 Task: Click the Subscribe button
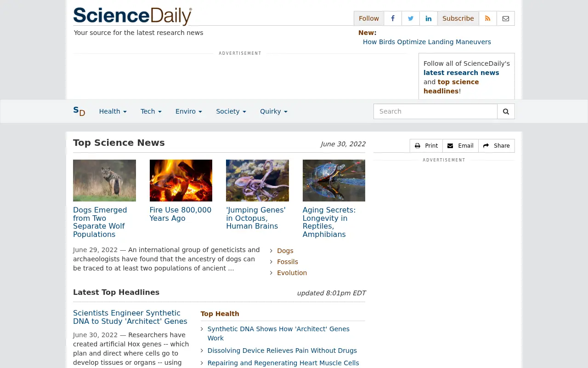tap(458, 18)
